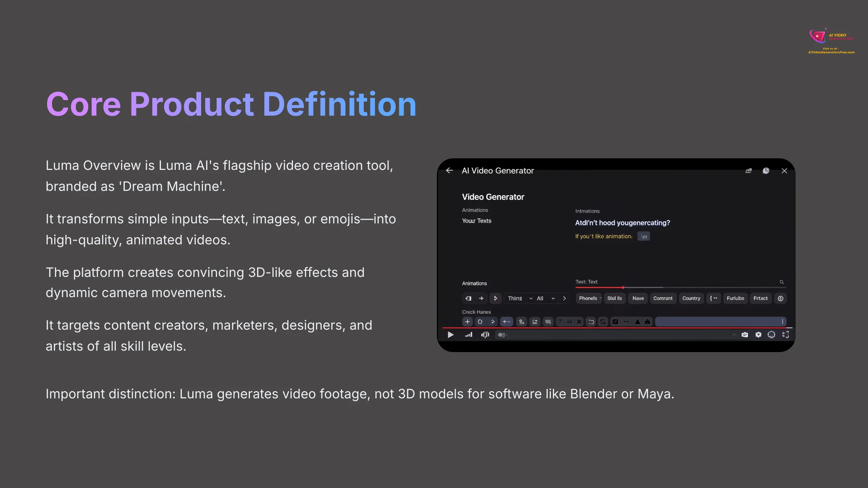Click the dashed selection icon in Creck Hanes toolbar
Screen dimensions: 868x488
tap(591, 321)
